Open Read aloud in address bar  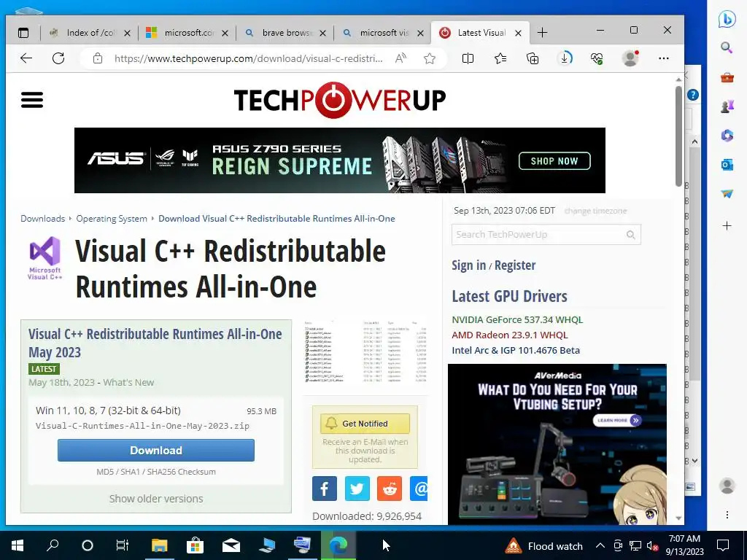tap(400, 58)
